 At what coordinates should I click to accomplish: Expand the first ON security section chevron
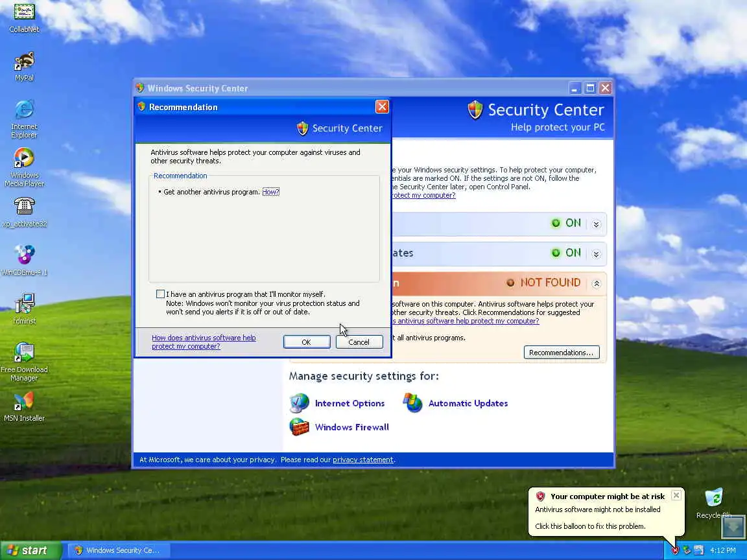[596, 224]
